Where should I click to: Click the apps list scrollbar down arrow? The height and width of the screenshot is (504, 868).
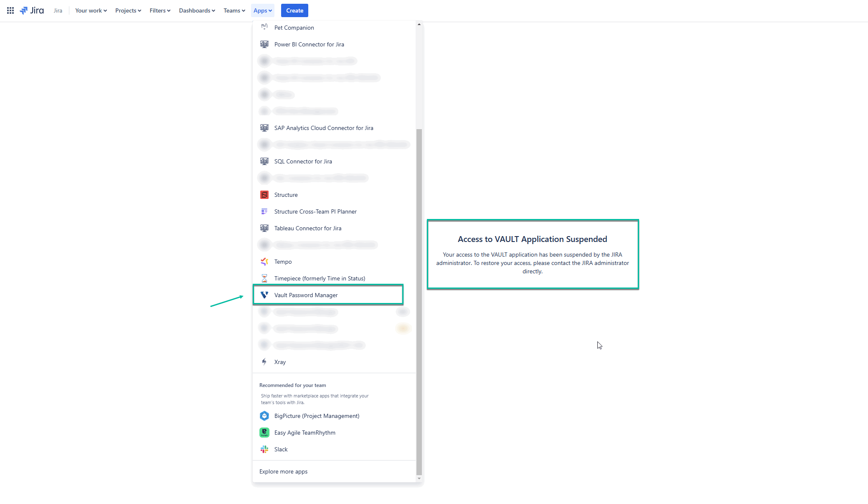pos(419,479)
